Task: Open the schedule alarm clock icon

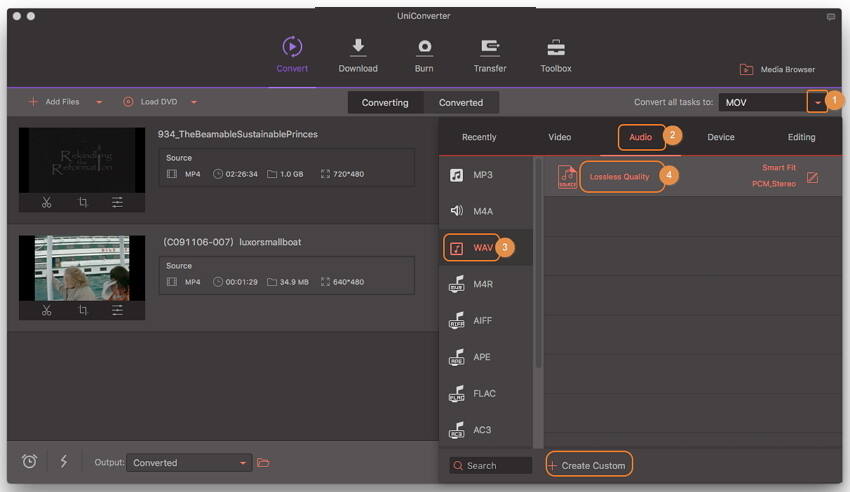Action: tap(29, 462)
